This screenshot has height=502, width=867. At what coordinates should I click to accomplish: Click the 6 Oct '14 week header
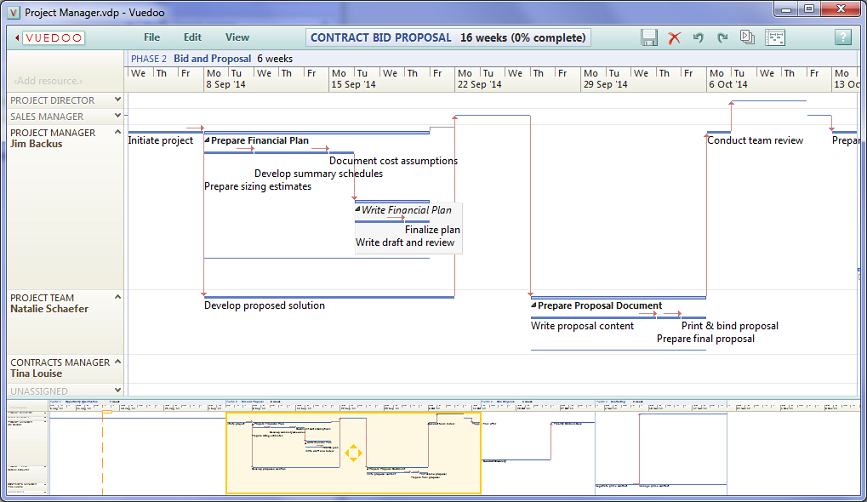728,85
